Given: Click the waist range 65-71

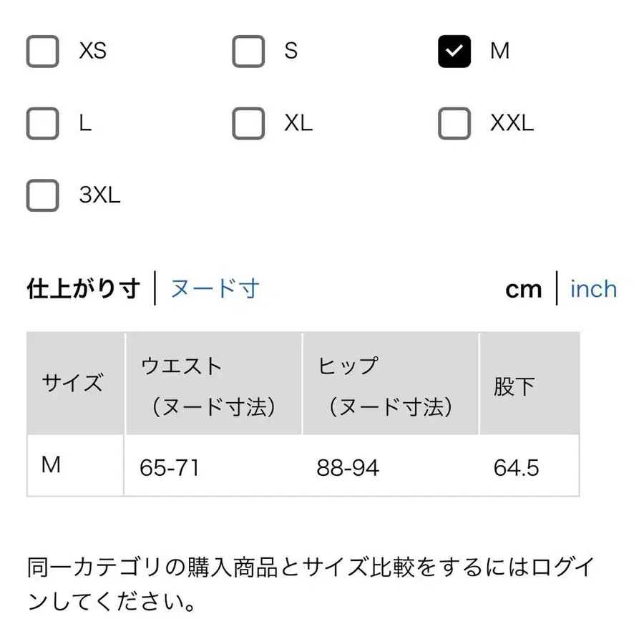Looking at the screenshot, I should click(170, 468).
